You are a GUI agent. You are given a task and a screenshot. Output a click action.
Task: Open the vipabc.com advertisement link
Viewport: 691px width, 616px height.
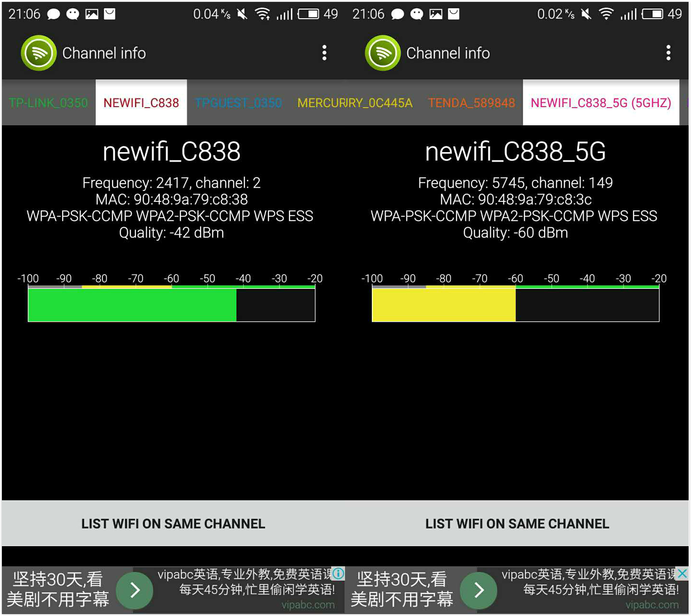pos(309,605)
